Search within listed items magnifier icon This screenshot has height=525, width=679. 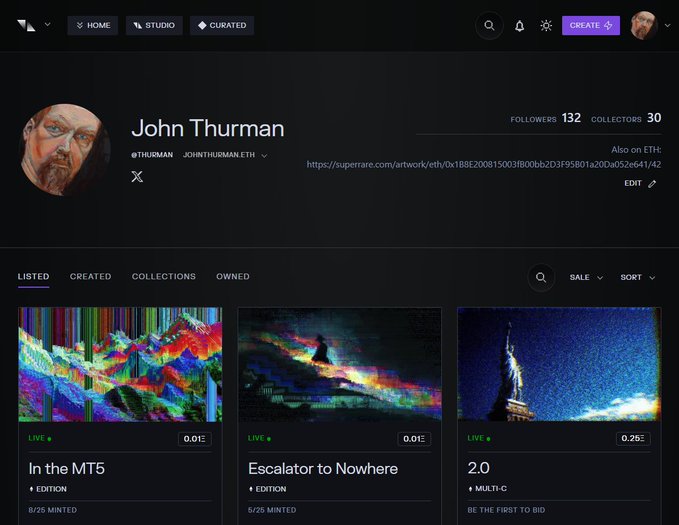541,277
